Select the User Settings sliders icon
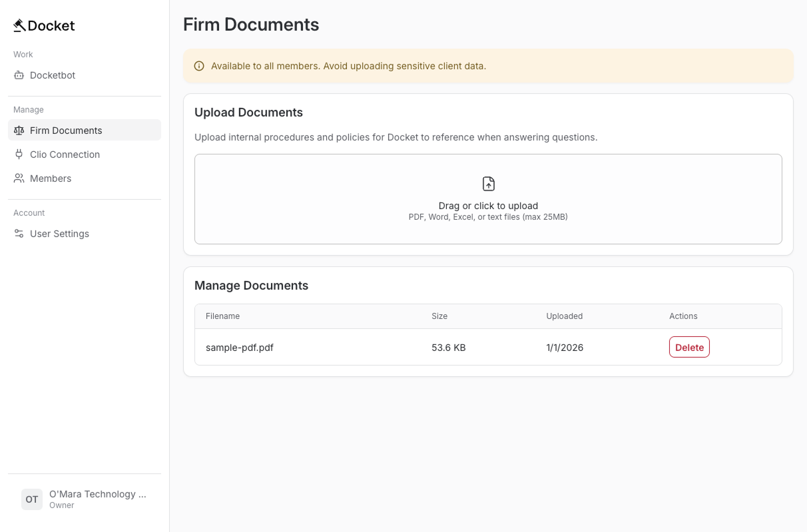Image resolution: width=807 pixels, height=532 pixels. [19, 233]
